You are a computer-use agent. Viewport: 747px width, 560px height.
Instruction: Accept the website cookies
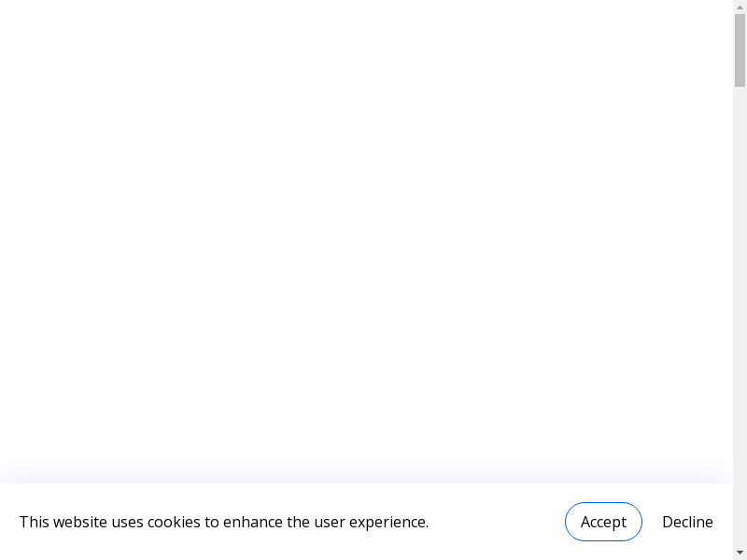pos(603,522)
